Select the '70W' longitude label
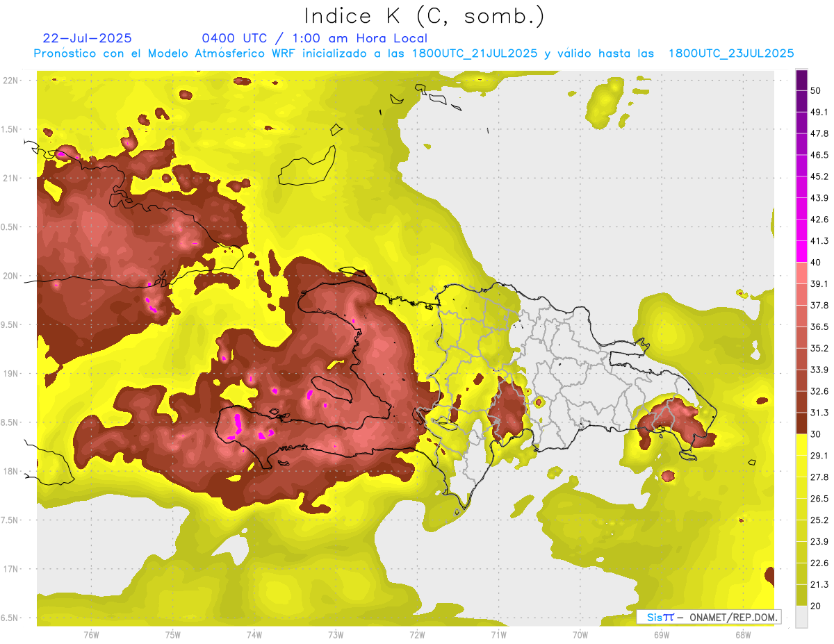Viewport: 834px width, 644px height. tap(580, 635)
